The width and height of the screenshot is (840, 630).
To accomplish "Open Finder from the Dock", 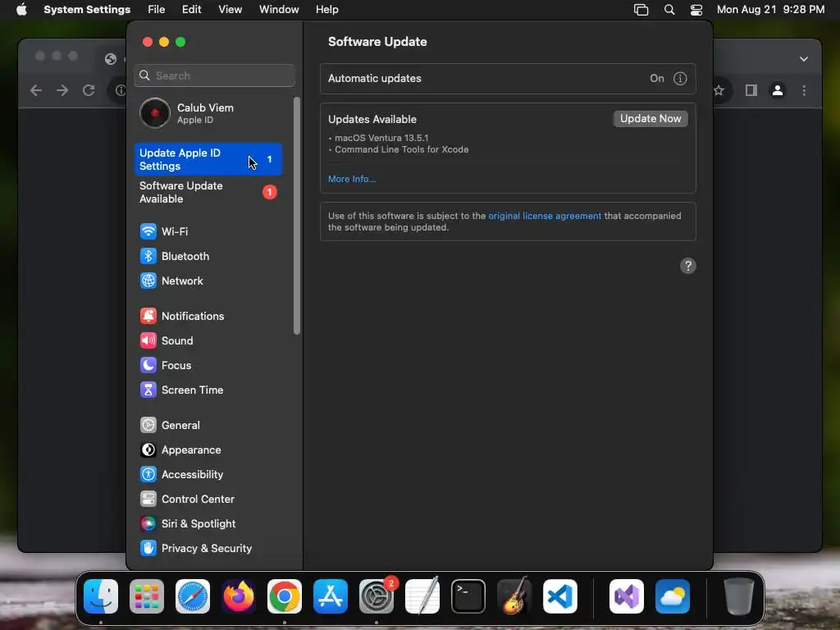I will click(101, 596).
